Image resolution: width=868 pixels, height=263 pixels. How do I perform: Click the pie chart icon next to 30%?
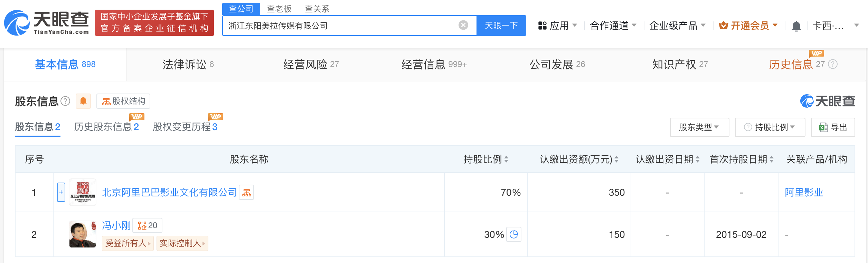pos(514,234)
